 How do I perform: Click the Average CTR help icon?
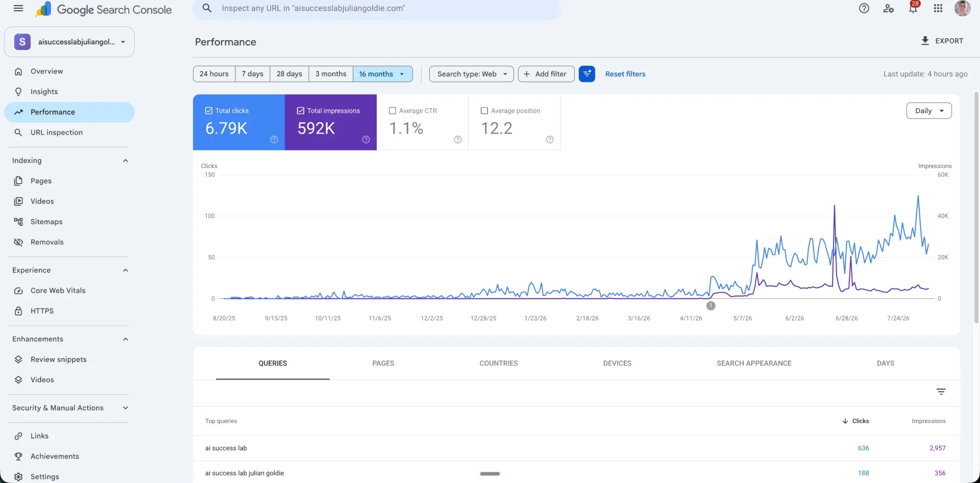458,140
